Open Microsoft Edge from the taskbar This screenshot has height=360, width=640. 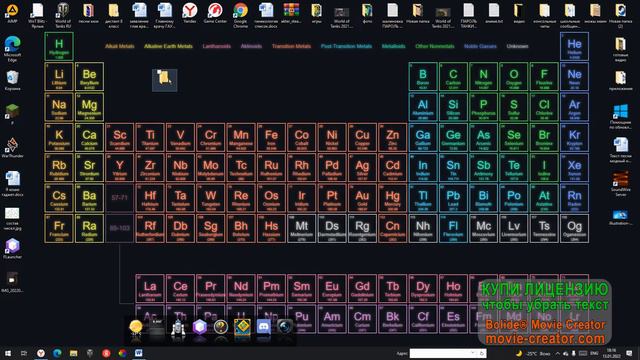coord(57,353)
